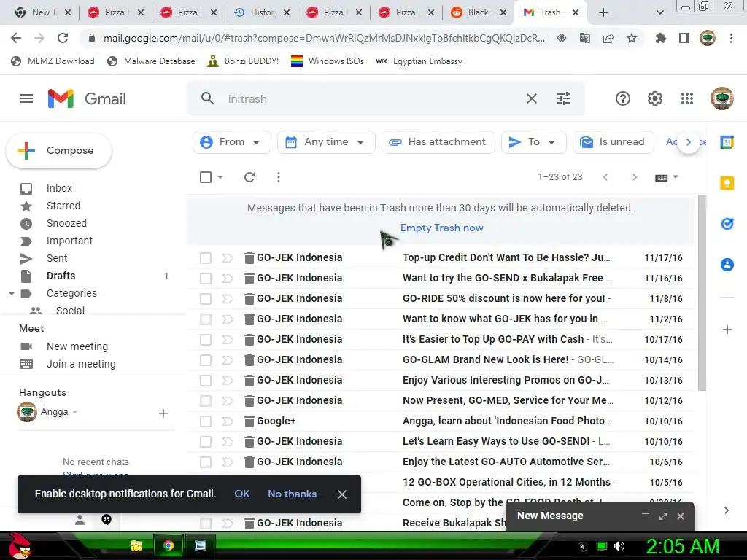This screenshot has height=560, width=747.
Task: Open Google Keep side panel icon
Action: (x=727, y=183)
